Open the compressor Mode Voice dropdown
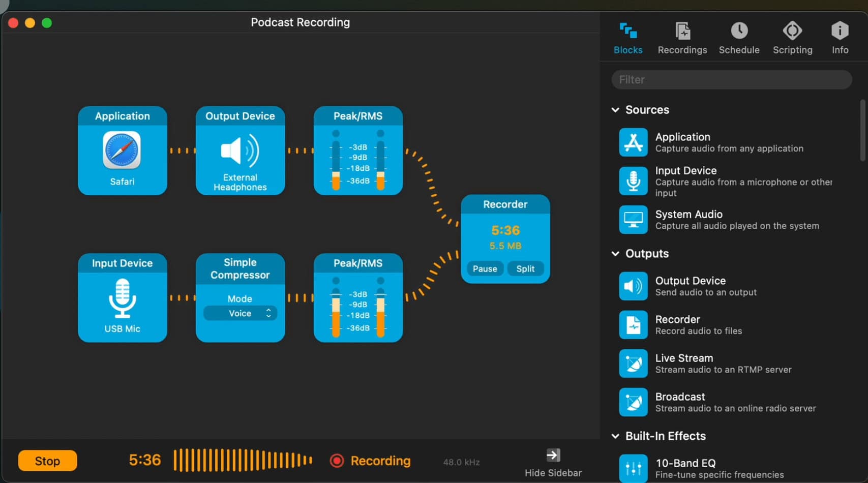This screenshot has height=483, width=868. [240, 313]
